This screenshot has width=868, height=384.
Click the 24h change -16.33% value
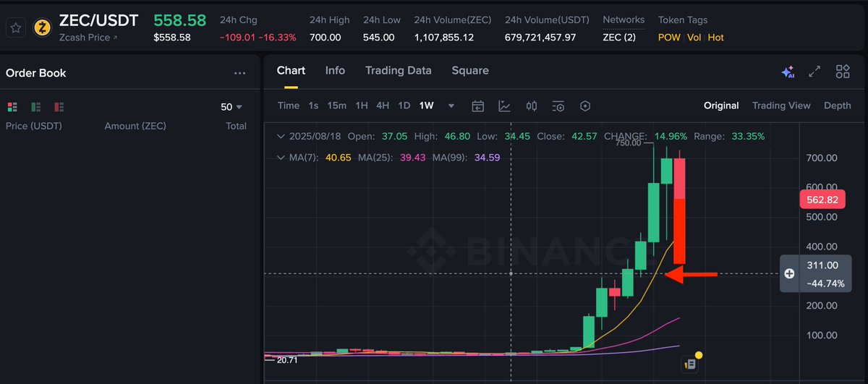click(x=277, y=37)
